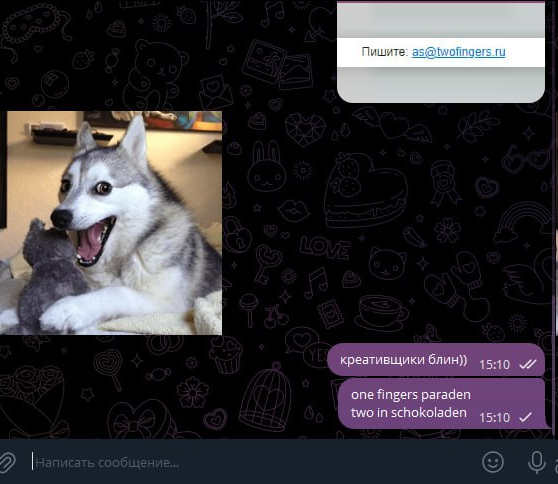Click the partially visible icon beside the microphone
Image resolution: width=558 pixels, height=484 pixels.
click(x=556, y=462)
